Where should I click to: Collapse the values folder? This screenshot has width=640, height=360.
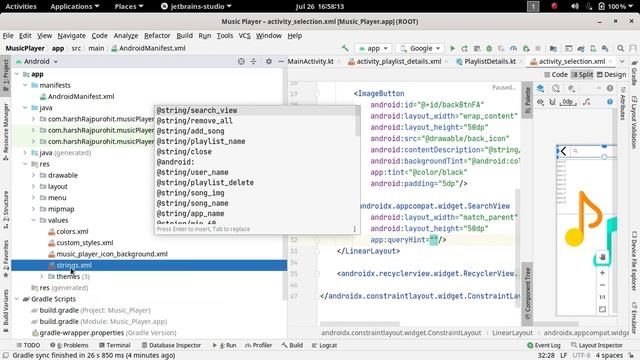click(x=33, y=220)
